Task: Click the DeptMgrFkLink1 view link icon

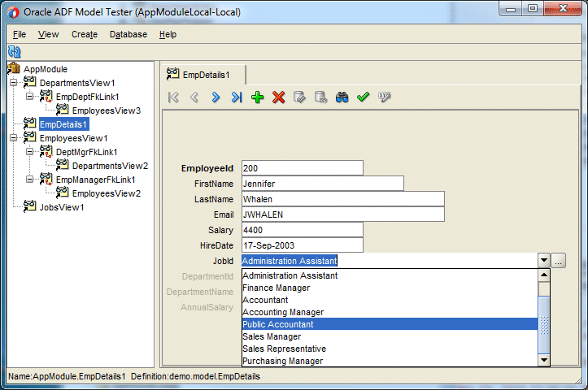Action: click(x=46, y=151)
